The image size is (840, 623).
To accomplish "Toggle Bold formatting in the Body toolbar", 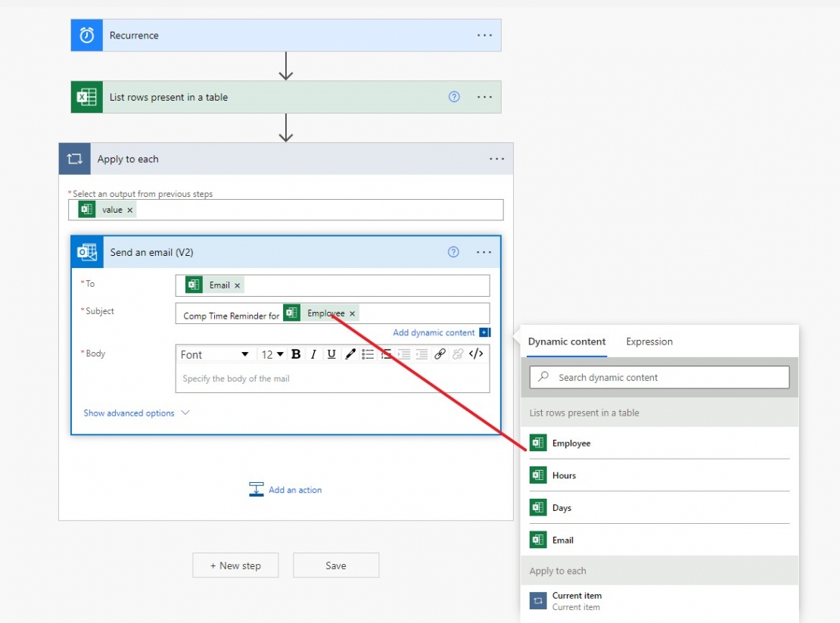I will click(295, 354).
